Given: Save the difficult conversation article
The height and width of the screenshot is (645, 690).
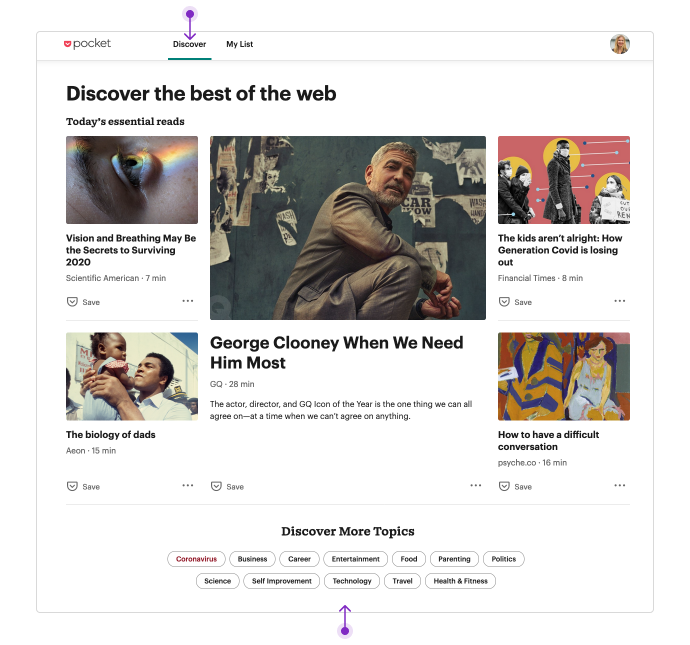Looking at the screenshot, I should coord(515,486).
